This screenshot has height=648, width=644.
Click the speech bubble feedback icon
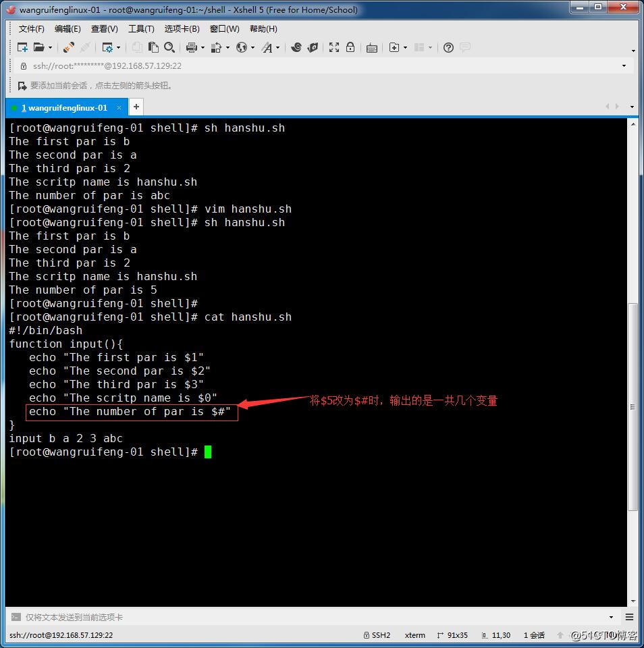[x=465, y=47]
